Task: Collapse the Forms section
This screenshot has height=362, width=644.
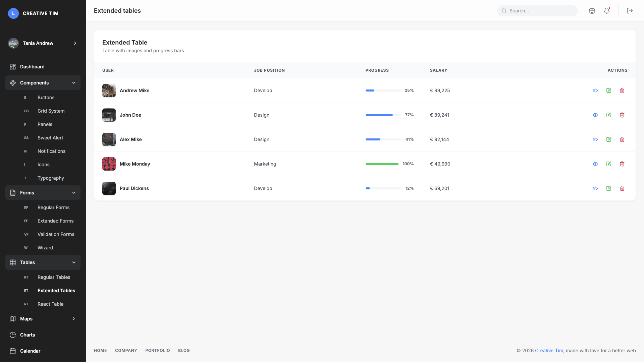Action: [x=74, y=192]
